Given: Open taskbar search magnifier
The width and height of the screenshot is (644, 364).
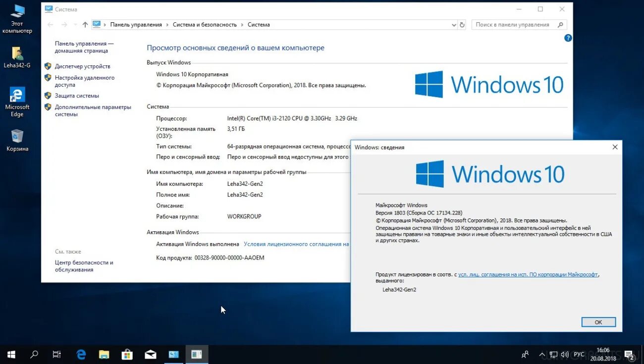Looking at the screenshot, I should pyautogui.click(x=34, y=355).
